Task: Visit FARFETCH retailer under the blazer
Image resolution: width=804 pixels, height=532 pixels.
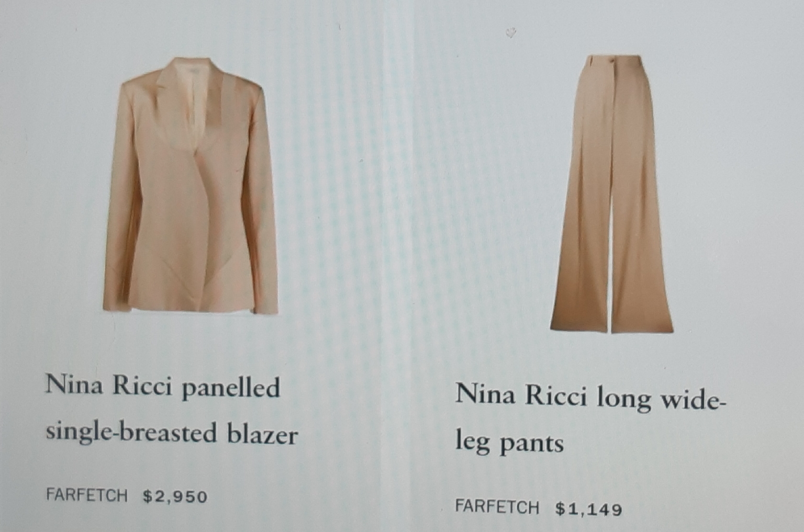Action: click(x=87, y=495)
